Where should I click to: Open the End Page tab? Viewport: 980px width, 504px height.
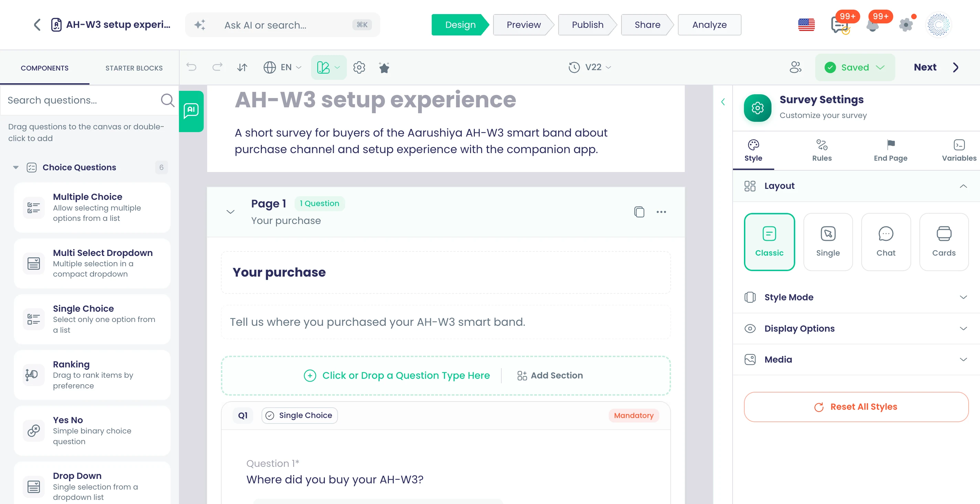click(890, 151)
